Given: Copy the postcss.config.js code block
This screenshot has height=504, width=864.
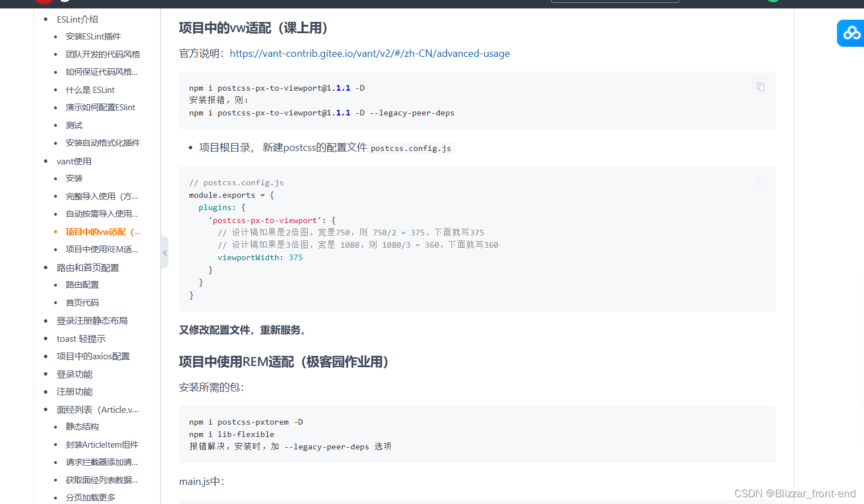Looking at the screenshot, I should (x=760, y=182).
